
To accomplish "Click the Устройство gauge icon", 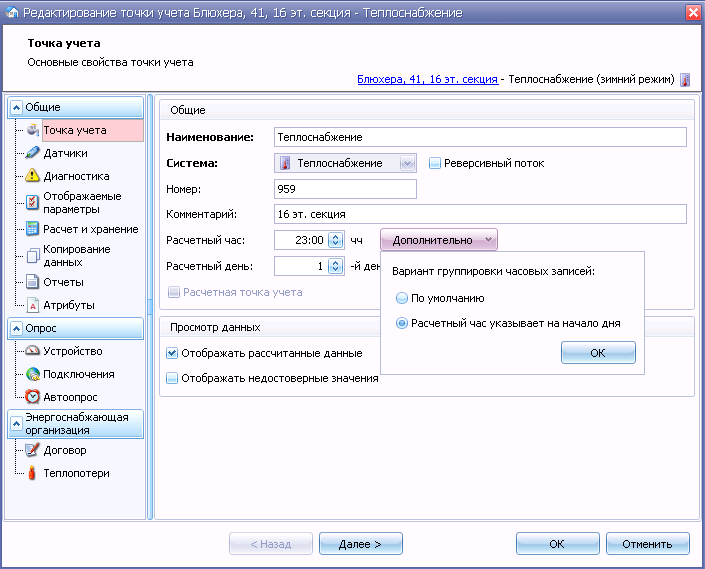I will tap(32, 351).
